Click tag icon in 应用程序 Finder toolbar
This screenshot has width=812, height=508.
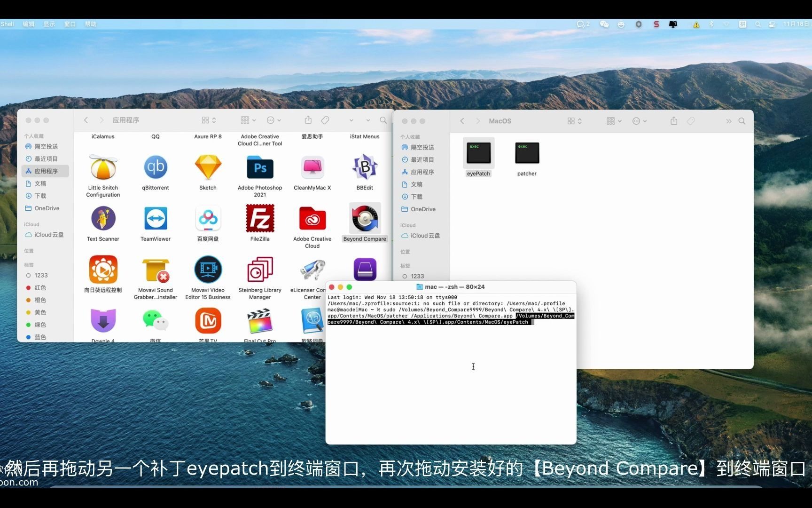tap(325, 120)
